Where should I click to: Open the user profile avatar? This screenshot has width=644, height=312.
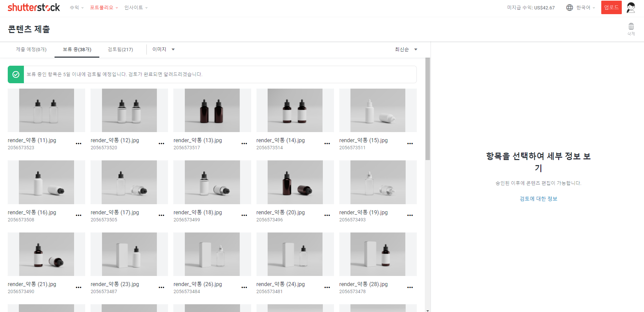coord(631,7)
